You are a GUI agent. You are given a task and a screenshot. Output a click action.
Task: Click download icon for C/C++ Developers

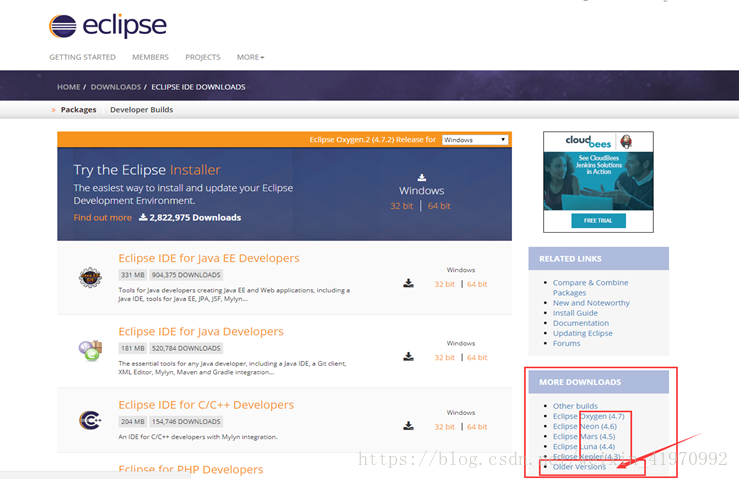tap(409, 426)
